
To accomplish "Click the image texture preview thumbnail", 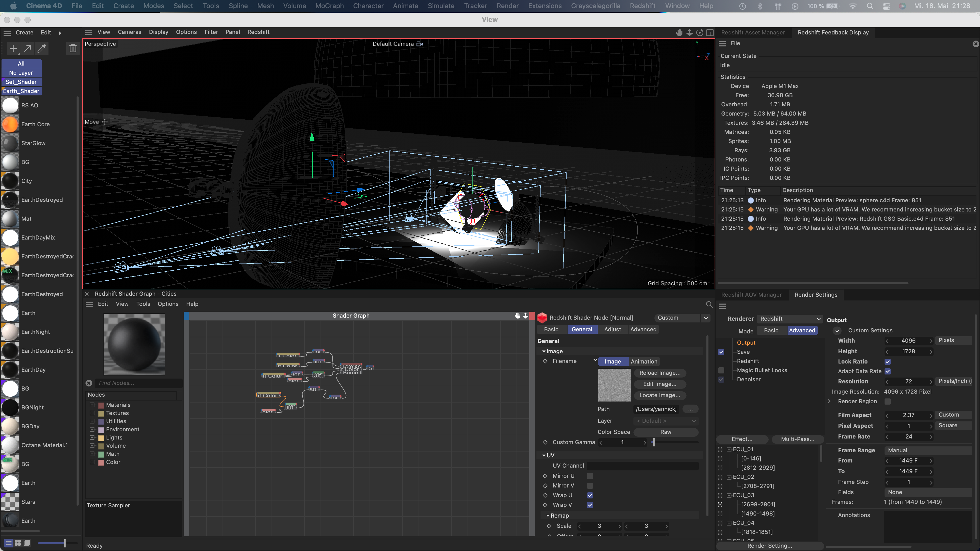I will pos(614,385).
